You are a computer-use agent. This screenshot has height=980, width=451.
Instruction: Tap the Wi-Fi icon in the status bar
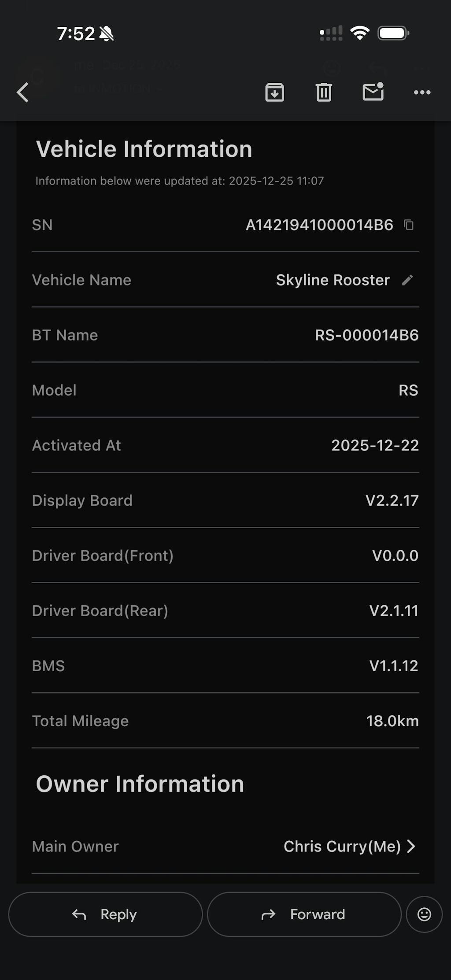359,33
